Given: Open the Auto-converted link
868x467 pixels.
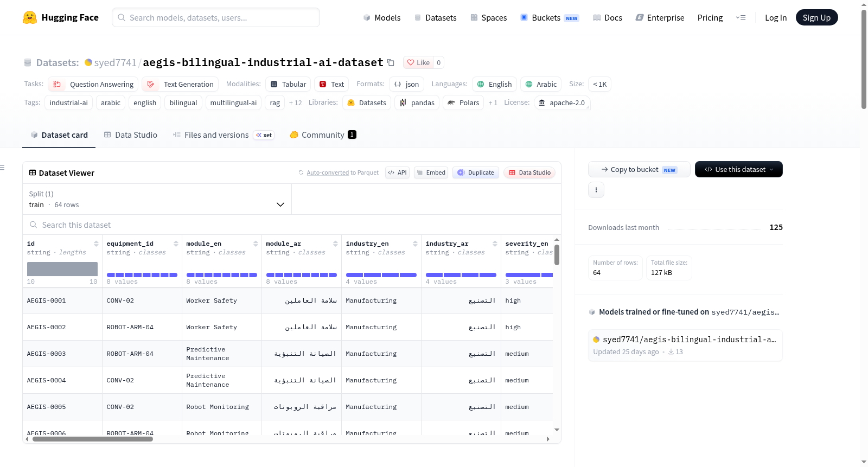Looking at the screenshot, I should point(328,172).
